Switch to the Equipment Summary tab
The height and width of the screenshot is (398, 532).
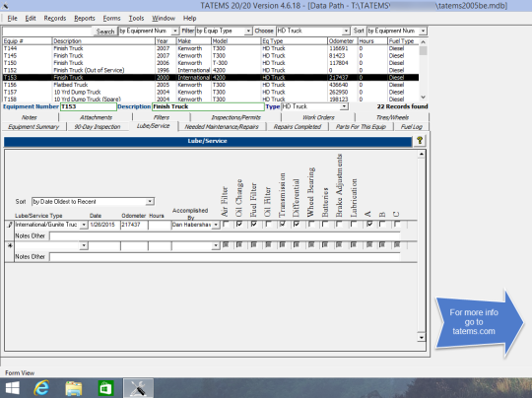click(33, 126)
